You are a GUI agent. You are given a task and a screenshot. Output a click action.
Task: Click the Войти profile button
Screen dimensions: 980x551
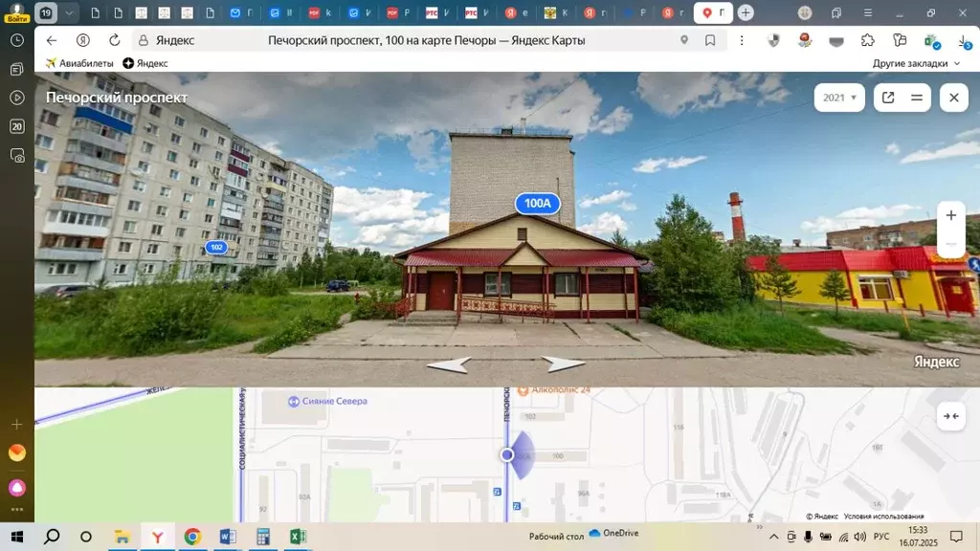(17, 12)
